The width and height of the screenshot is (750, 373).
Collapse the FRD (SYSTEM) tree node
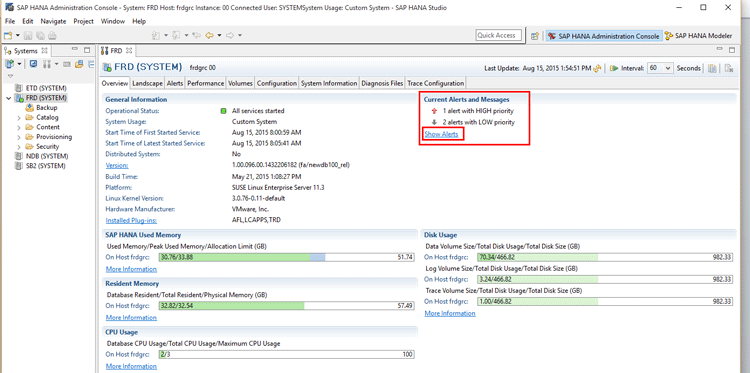(x=8, y=98)
